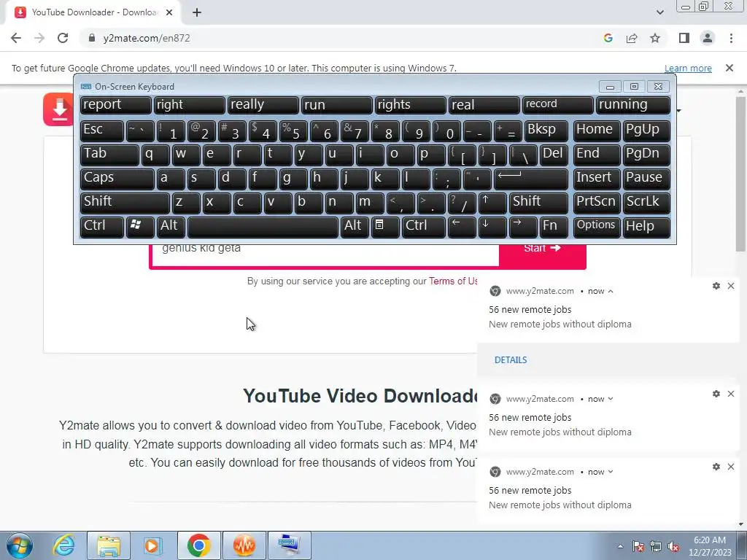Open on-screen keyboard Help
Screen dimensions: 747x560
point(646,227)
